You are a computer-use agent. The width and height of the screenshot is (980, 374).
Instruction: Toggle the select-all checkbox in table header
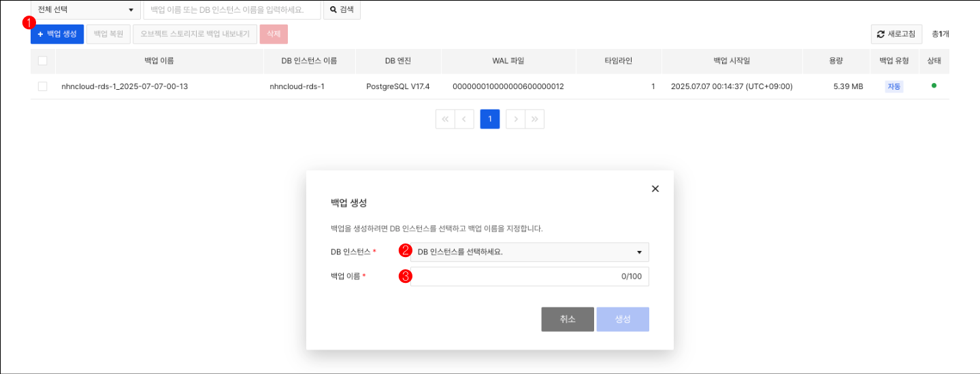[43, 61]
